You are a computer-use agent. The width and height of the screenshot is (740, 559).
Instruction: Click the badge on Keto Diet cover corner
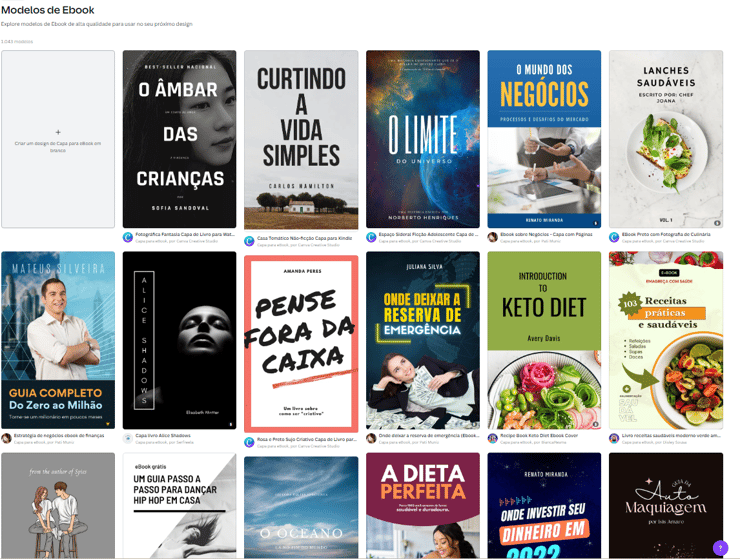595,424
